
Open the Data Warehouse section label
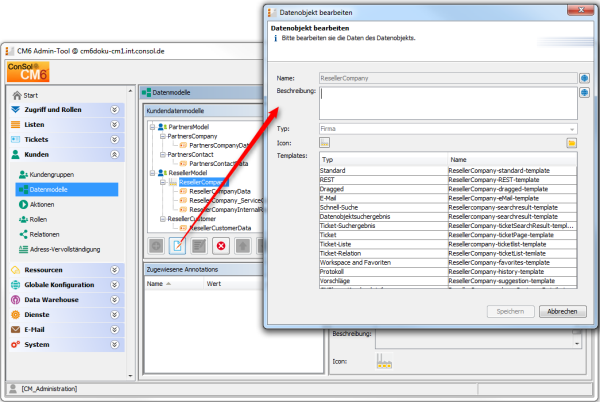coord(51,299)
